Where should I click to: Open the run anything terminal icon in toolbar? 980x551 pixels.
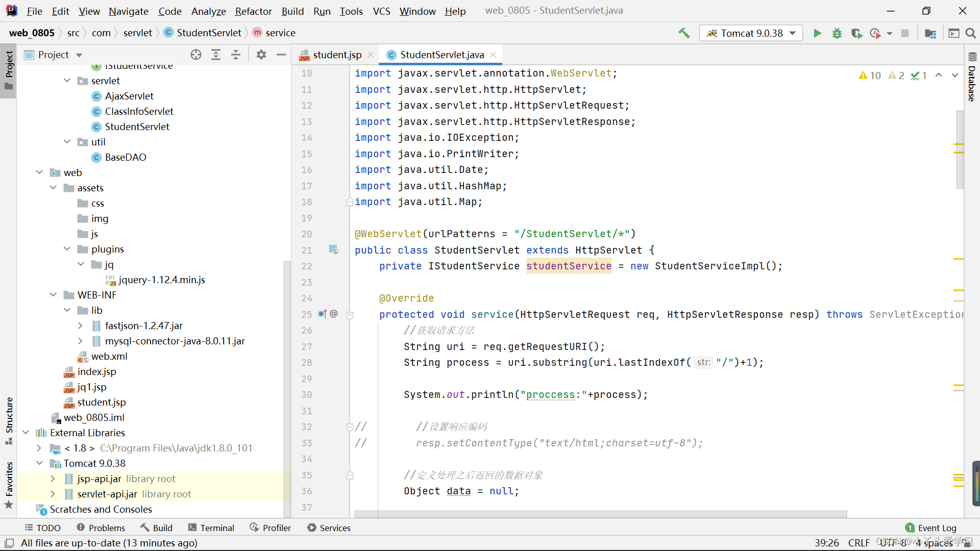(953, 33)
